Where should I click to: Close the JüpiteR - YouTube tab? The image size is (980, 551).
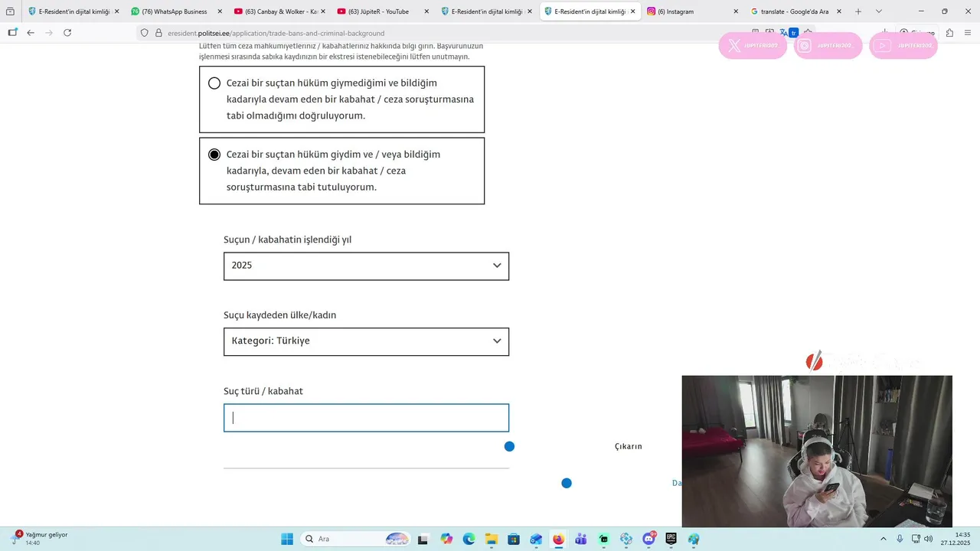426,11
